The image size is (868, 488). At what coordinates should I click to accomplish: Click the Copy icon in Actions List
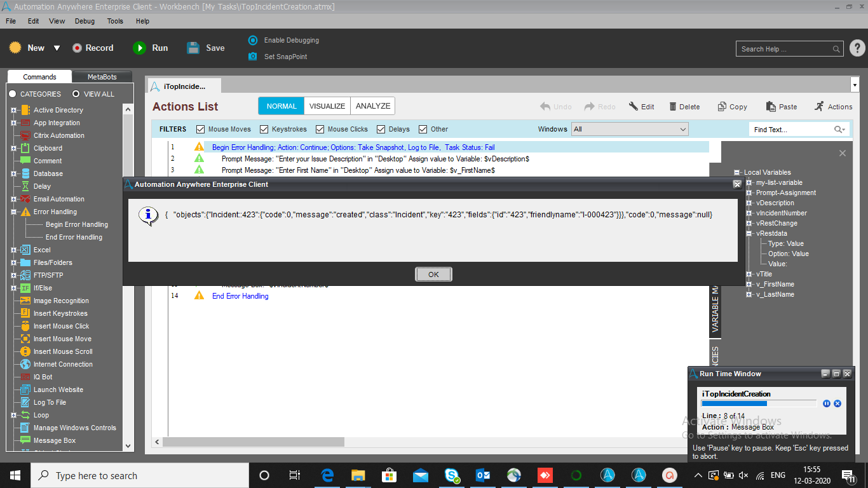(722, 107)
